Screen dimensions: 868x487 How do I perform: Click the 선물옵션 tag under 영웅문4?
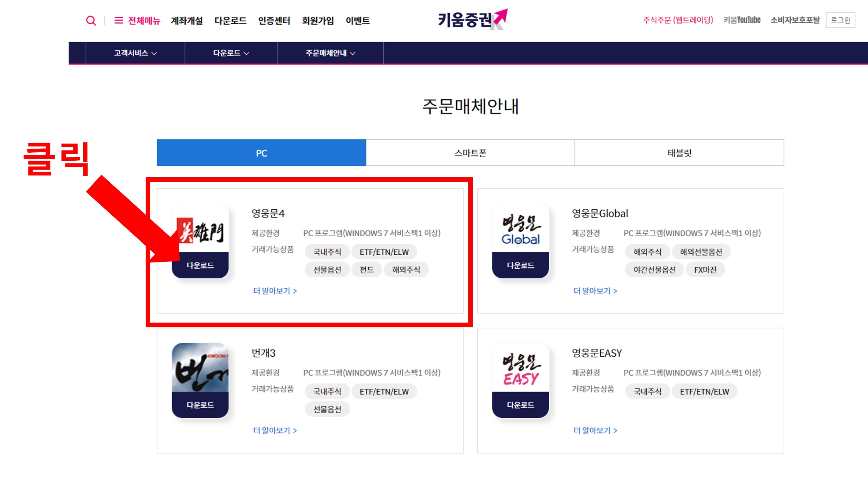pos(327,270)
